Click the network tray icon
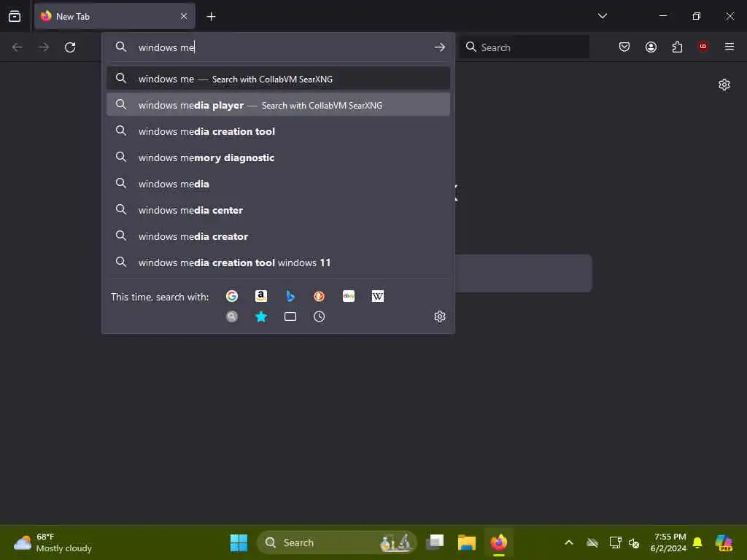 [x=615, y=542]
